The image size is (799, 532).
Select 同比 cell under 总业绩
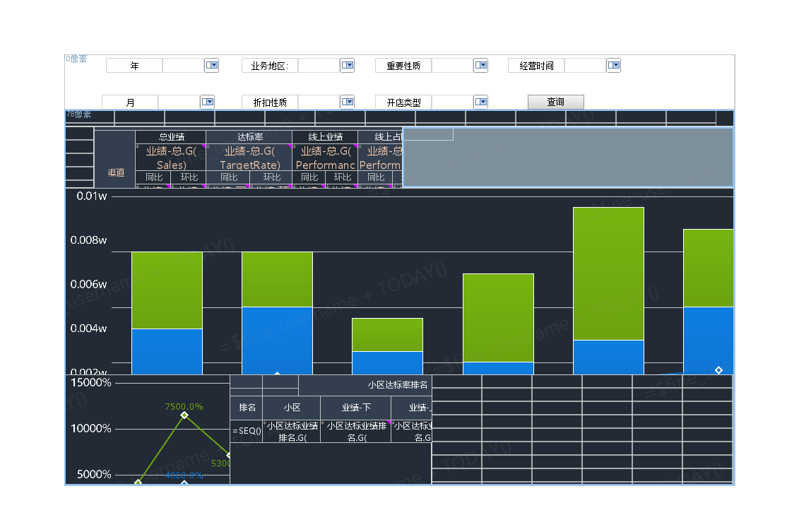(x=153, y=177)
